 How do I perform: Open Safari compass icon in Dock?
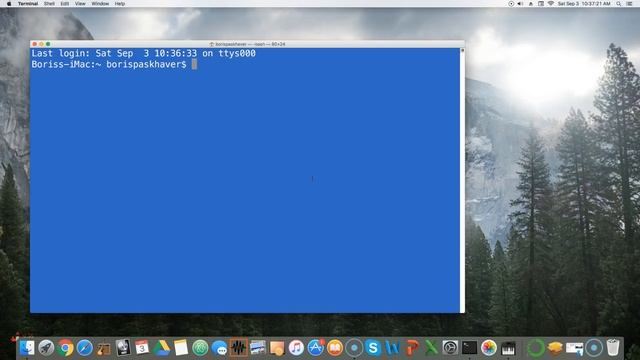[x=84, y=348]
